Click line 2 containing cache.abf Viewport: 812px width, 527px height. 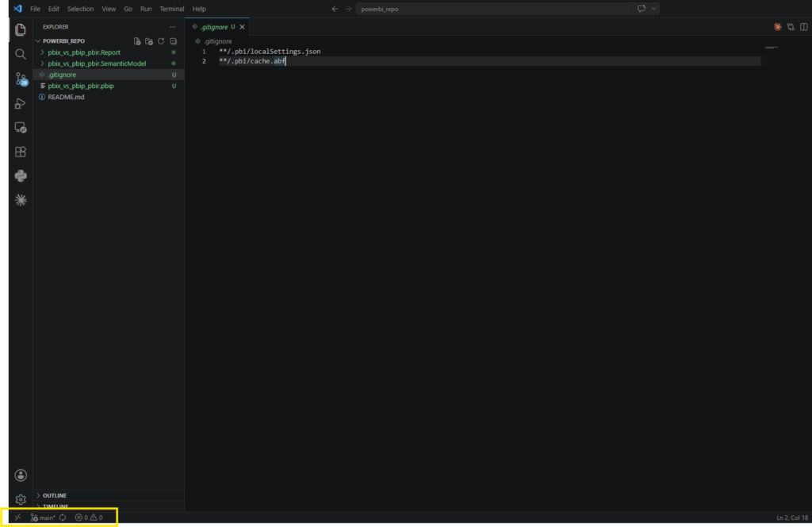click(252, 61)
